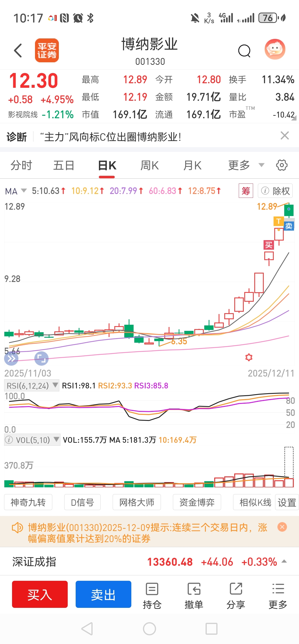Tap the 买入 buy button

(40, 594)
